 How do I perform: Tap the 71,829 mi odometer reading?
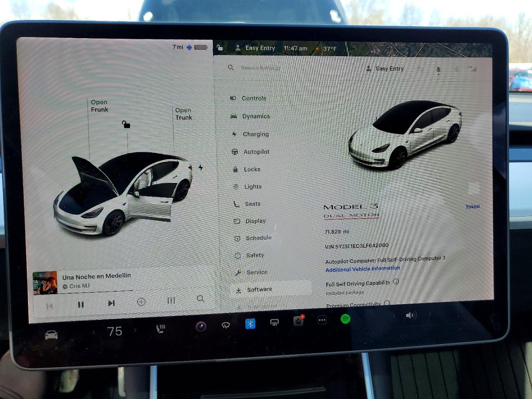[337, 232]
